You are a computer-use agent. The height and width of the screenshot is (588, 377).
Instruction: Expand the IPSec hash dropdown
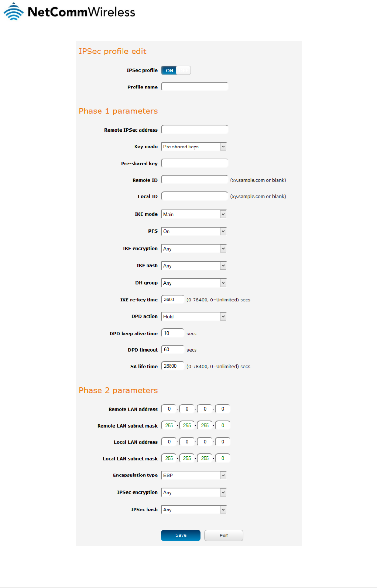tap(194, 509)
